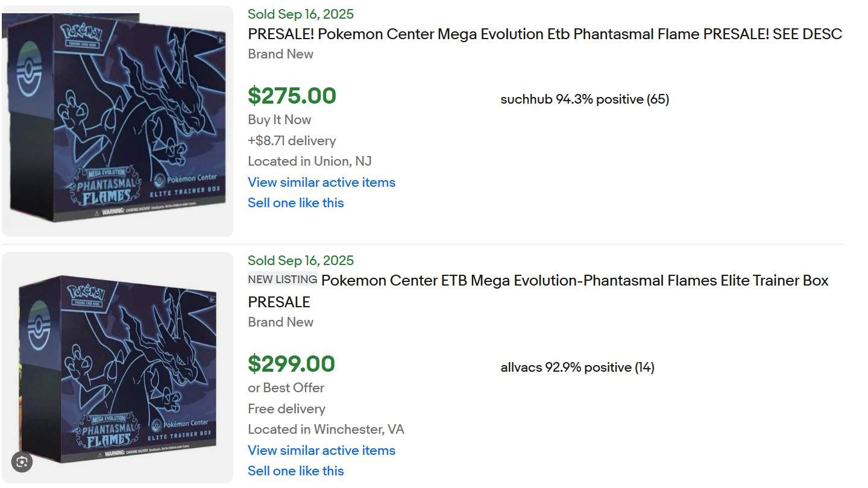Screen dimensions: 868x488
Task: Click 'Located in Union, NJ' text
Action: pos(309,161)
